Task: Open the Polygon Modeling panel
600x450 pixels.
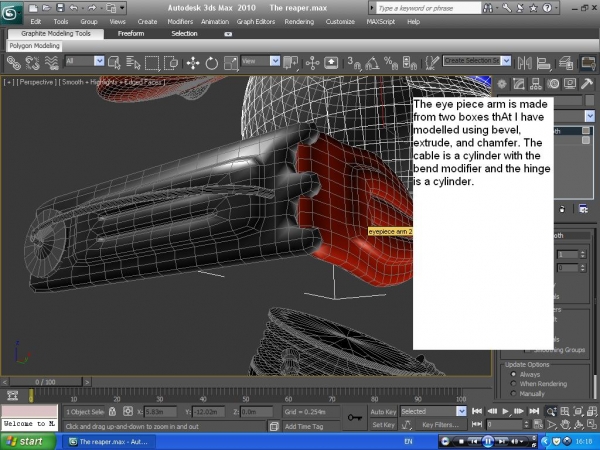Action: [34, 46]
